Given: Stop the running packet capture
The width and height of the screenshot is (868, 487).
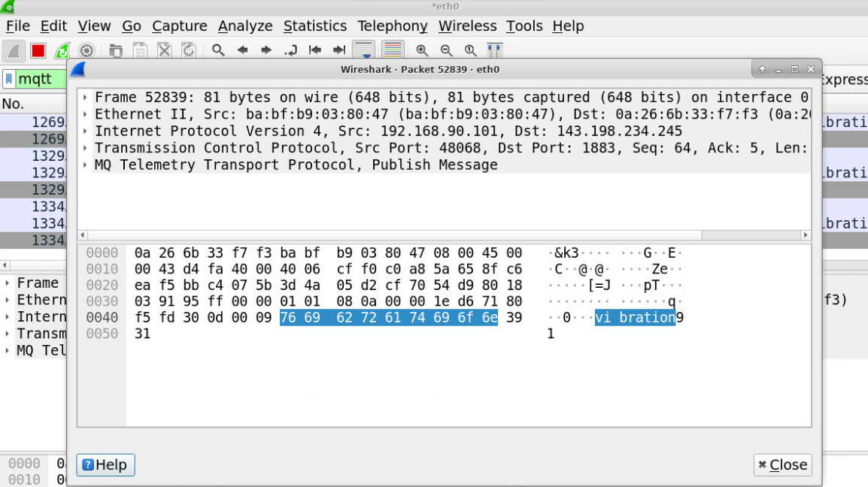Looking at the screenshot, I should [x=38, y=51].
